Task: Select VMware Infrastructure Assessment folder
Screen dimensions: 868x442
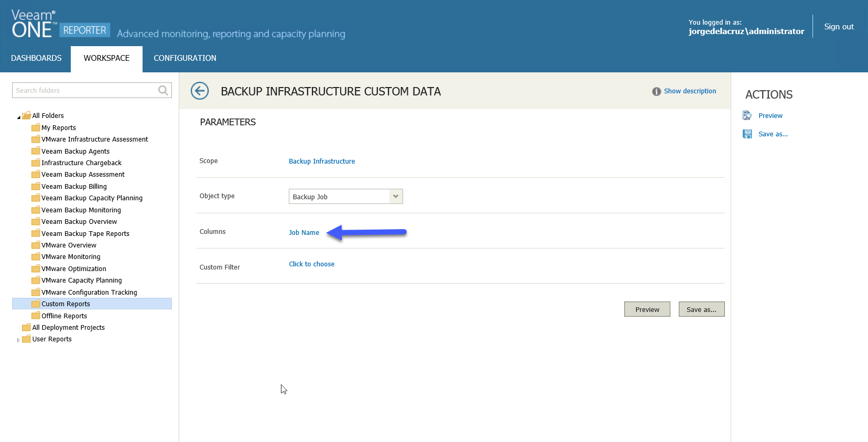Action: point(95,139)
